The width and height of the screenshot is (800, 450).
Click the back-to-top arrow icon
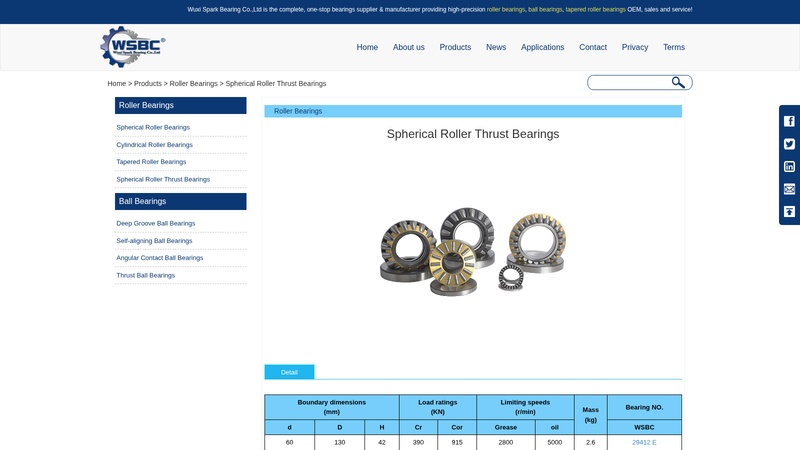click(x=789, y=211)
